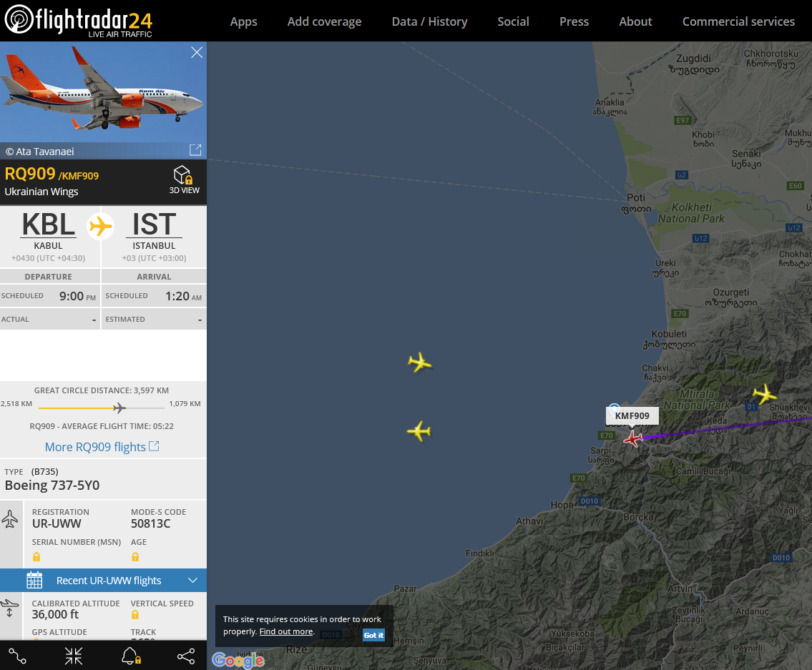Dismiss cookie notice with Got it

[373, 635]
